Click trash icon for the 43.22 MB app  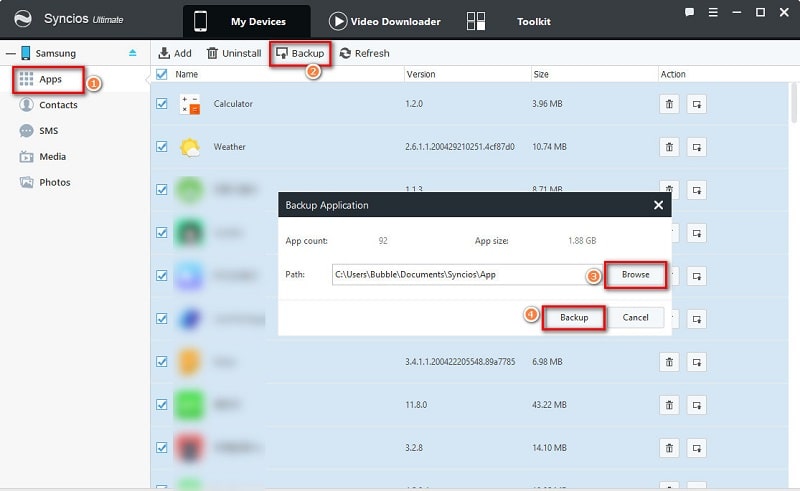point(669,405)
